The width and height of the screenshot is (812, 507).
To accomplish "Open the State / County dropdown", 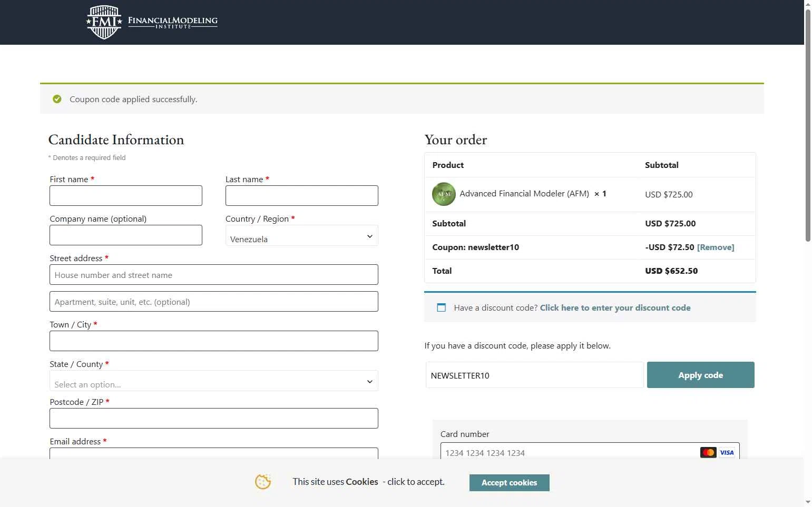I will tap(213, 381).
